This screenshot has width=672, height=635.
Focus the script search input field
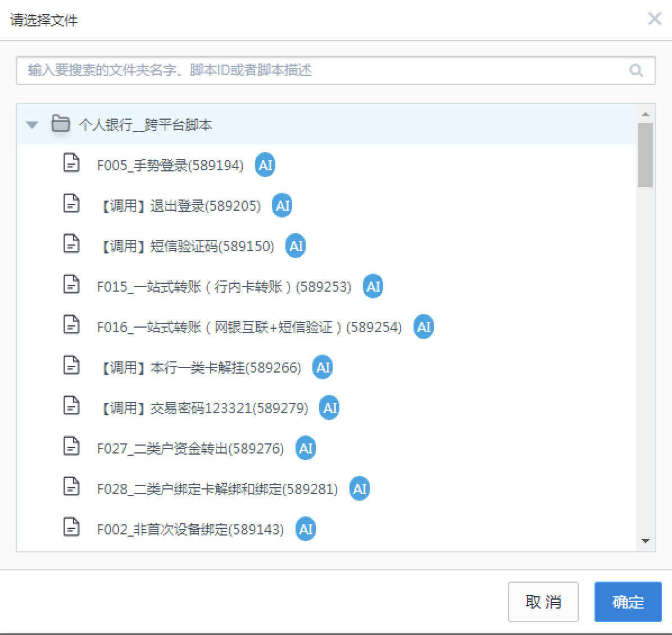click(326, 71)
